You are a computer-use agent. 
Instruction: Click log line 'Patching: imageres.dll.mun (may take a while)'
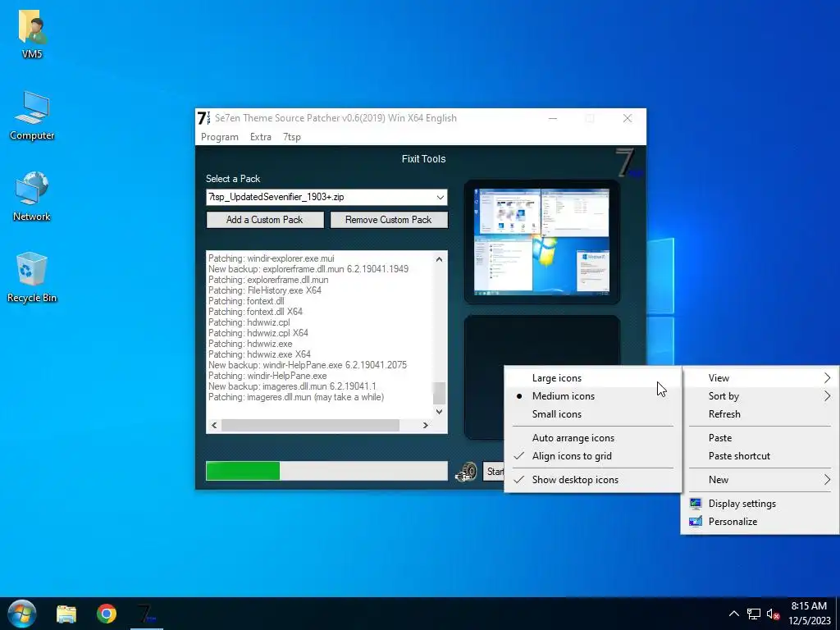(295, 397)
